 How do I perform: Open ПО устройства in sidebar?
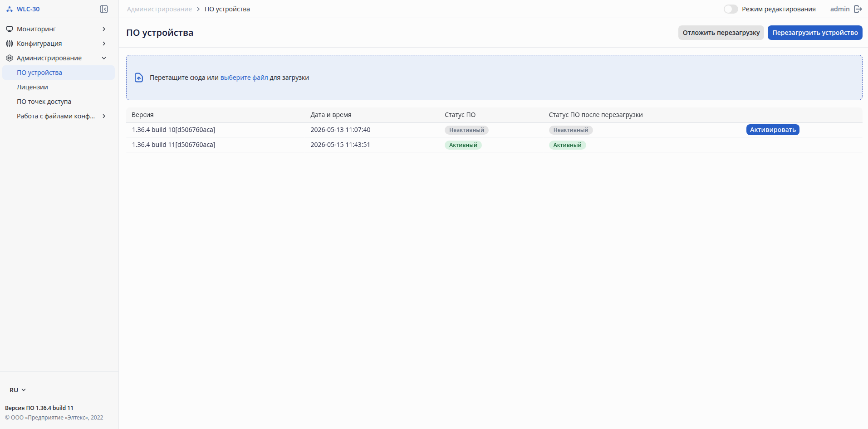click(59, 73)
